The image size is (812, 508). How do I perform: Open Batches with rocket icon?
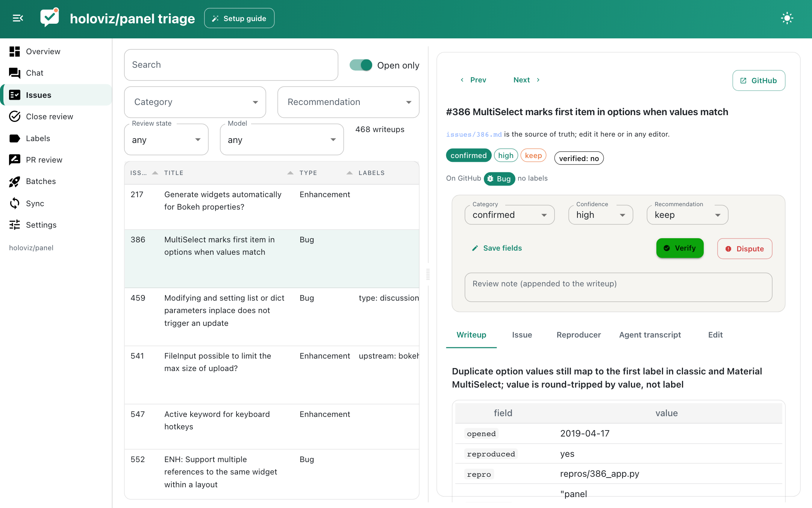[56, 181]
